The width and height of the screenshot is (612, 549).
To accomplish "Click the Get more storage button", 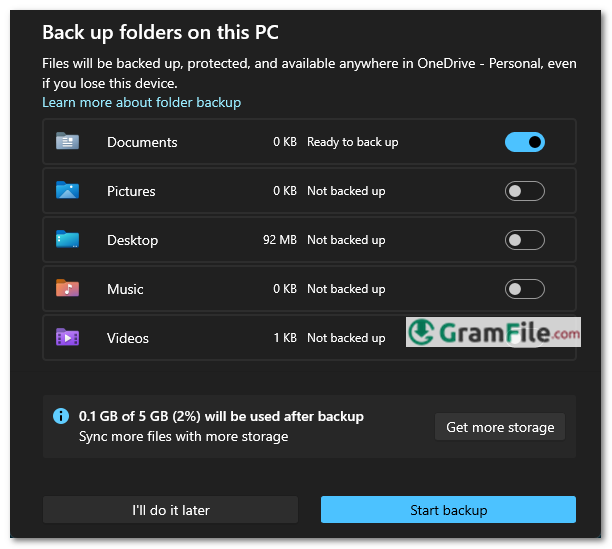I will coord(500,427).
